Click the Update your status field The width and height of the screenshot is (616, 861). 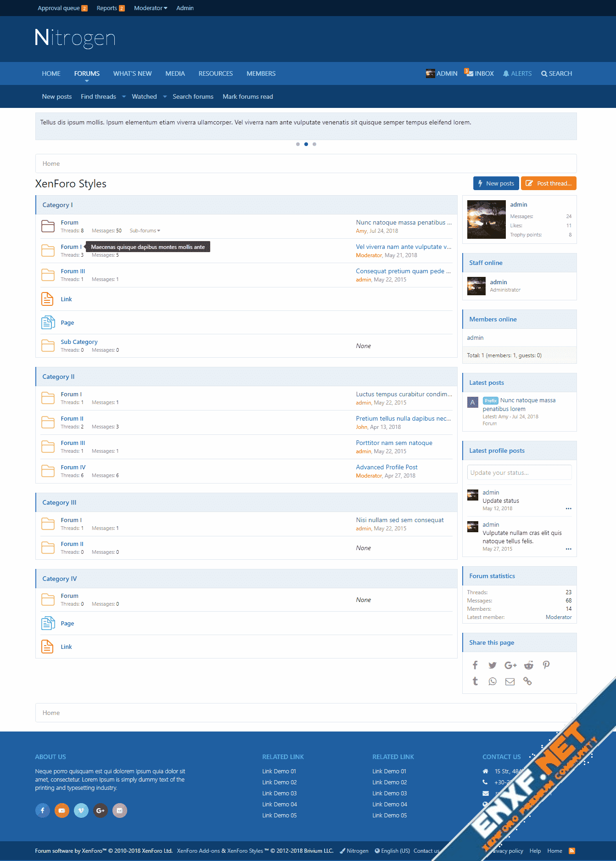(x=519, y=473)
